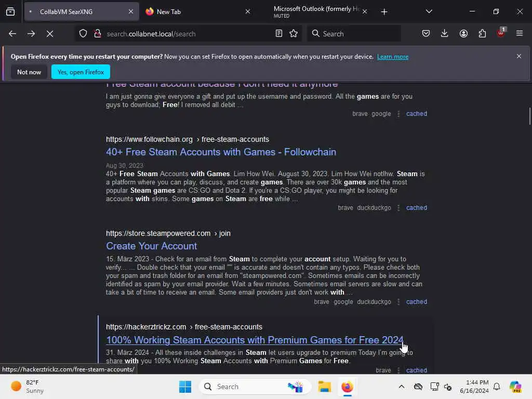The width and height of the screenshot is (532, 399).
Task: Close the CollabVM SearXNG tab
Action: pos(130,11)
